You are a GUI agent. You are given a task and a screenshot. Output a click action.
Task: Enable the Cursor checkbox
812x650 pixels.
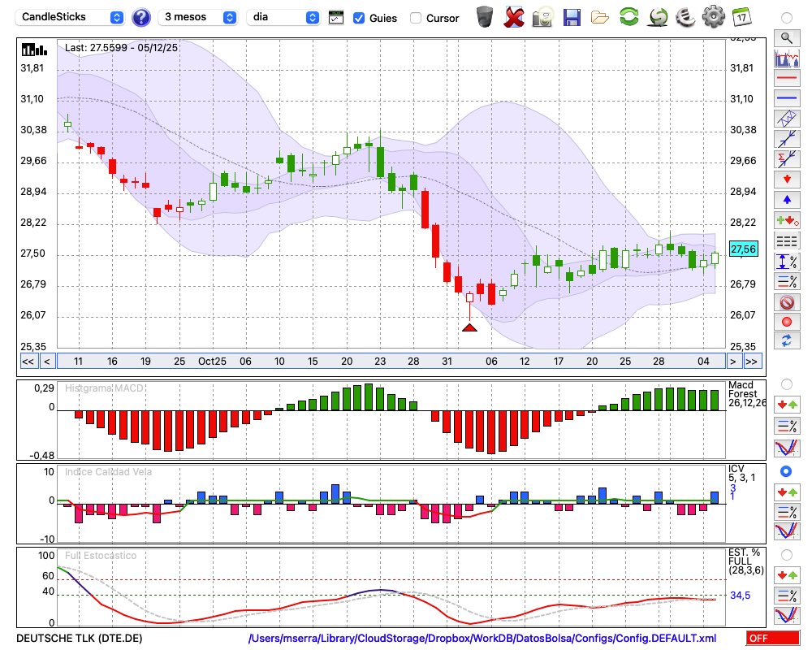point(416,18)
